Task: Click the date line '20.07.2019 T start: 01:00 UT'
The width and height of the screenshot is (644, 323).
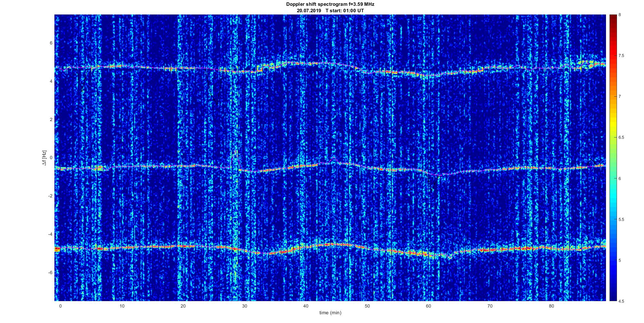Action: pyautogui.click(x=330, y=11)
